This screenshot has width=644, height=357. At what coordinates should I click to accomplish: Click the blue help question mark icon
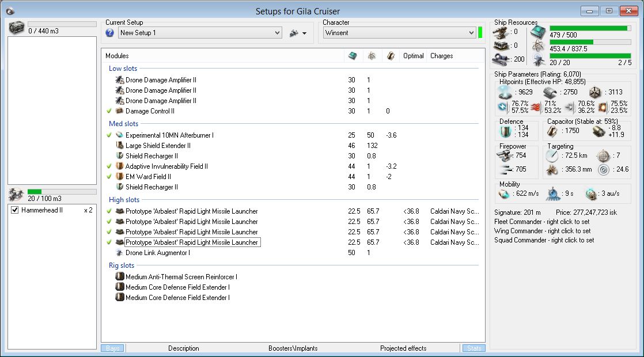[x=110, y=33]
